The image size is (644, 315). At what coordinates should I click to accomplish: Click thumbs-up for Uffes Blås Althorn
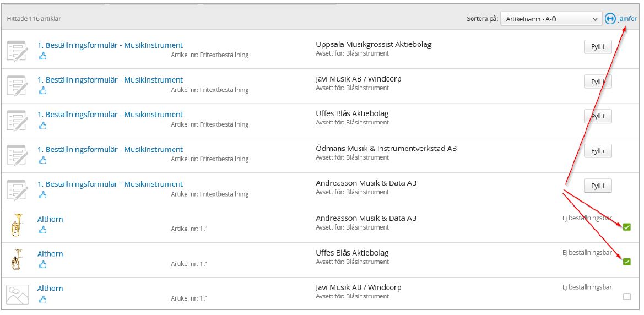tap(43, 264)
